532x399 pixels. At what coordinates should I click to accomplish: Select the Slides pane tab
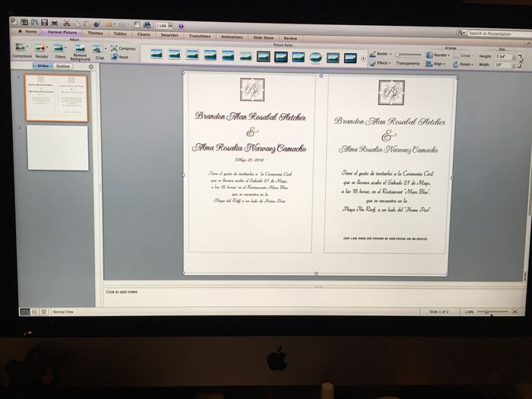(x=43, y=66)
